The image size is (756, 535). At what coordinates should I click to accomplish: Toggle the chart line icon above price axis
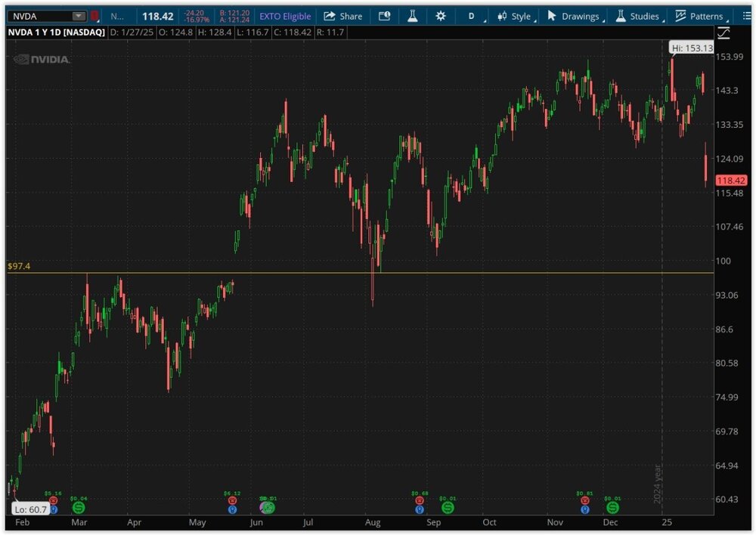coord(723,33)
